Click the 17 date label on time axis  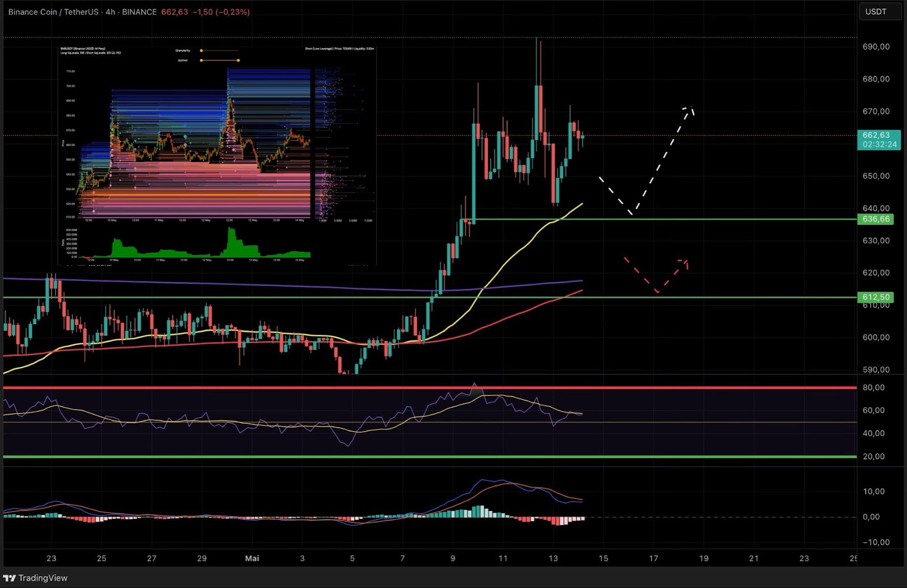tap(654, 558)
